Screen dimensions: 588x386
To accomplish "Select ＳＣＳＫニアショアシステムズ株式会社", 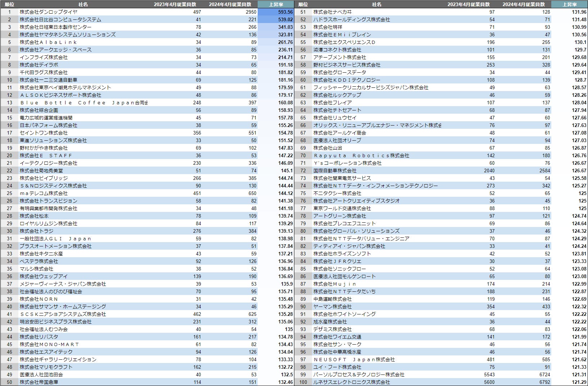I will [x=63, y=314].
